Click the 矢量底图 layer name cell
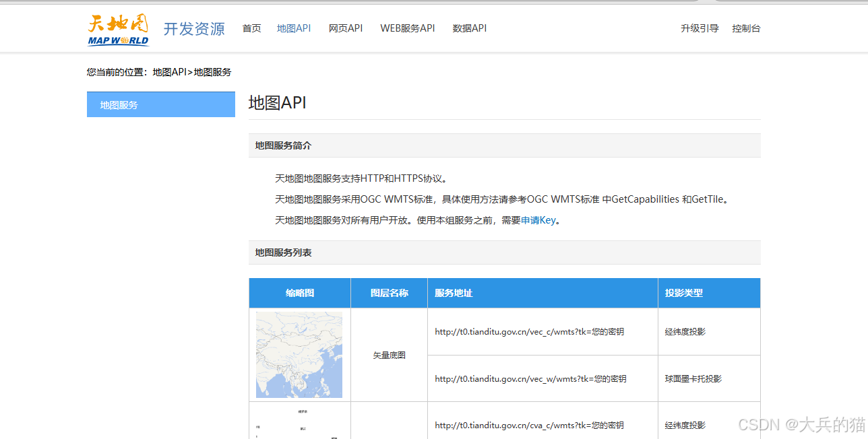Image resolution: width=868 pixels, height=439 pixels. (x=390, y=355)
